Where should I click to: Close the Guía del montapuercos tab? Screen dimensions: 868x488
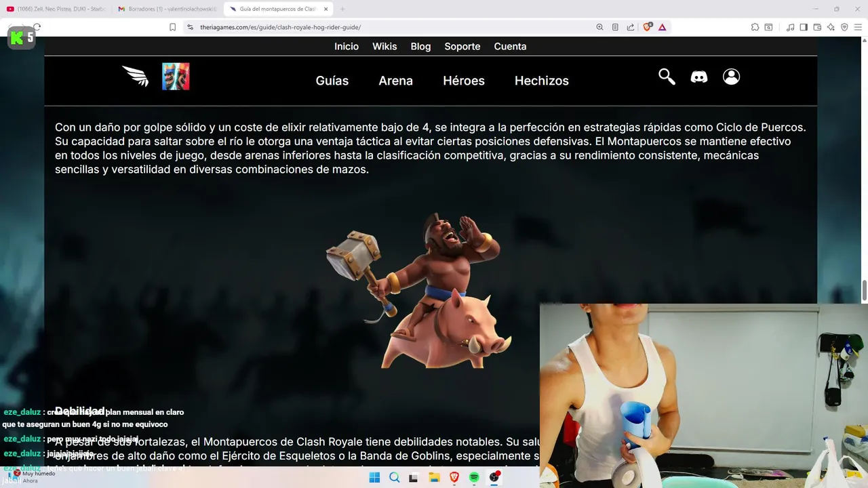pos(325,9)
